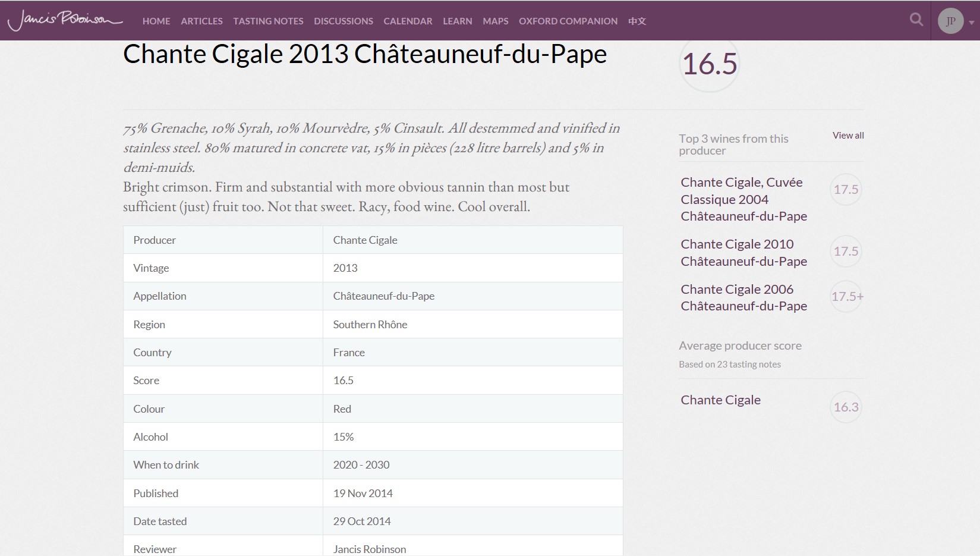Click the reviewer value Jancis Robinson
The height and width of the screenshot is (556, 980).
(x=370, y=549)
